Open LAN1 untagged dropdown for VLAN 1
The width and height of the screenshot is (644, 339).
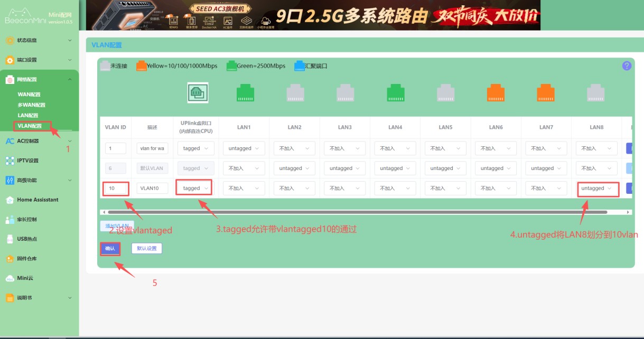coord(244,148)
